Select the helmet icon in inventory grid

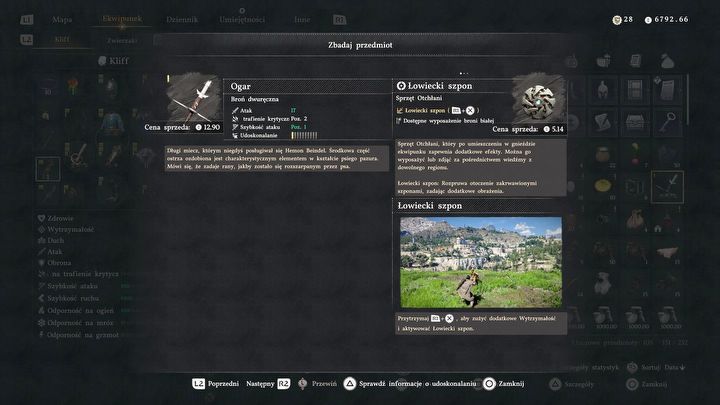(x=602, y=90)
